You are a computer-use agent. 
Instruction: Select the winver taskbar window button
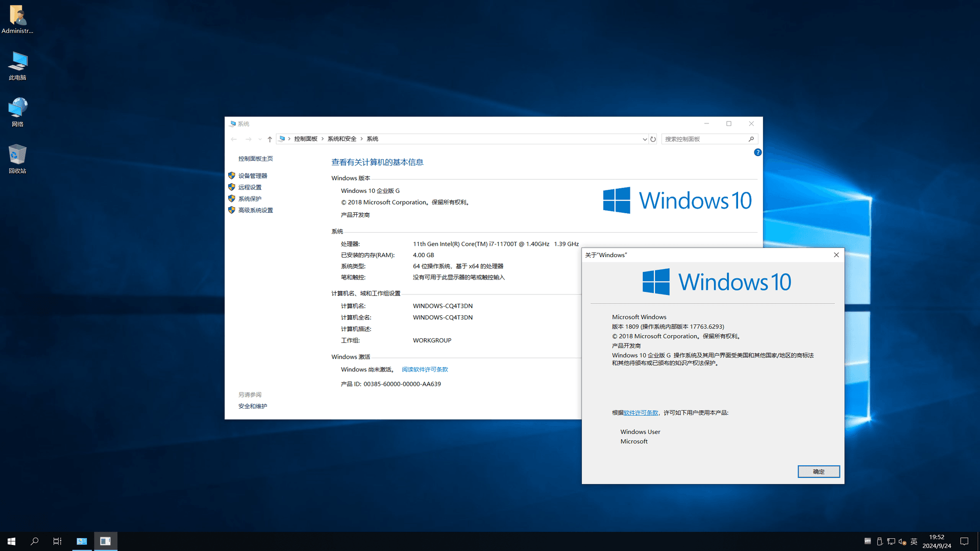coord(105,541)
